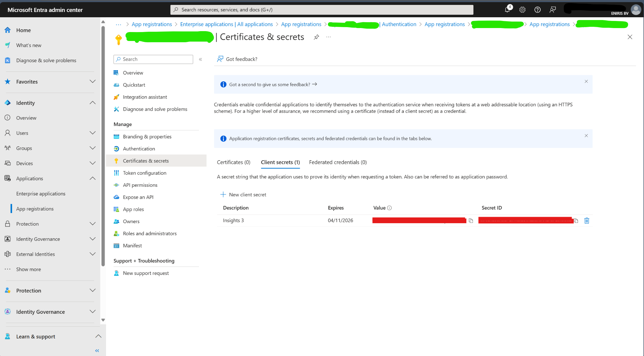
Task: Open App registrations in sidebar
Action: click(35, 209)
